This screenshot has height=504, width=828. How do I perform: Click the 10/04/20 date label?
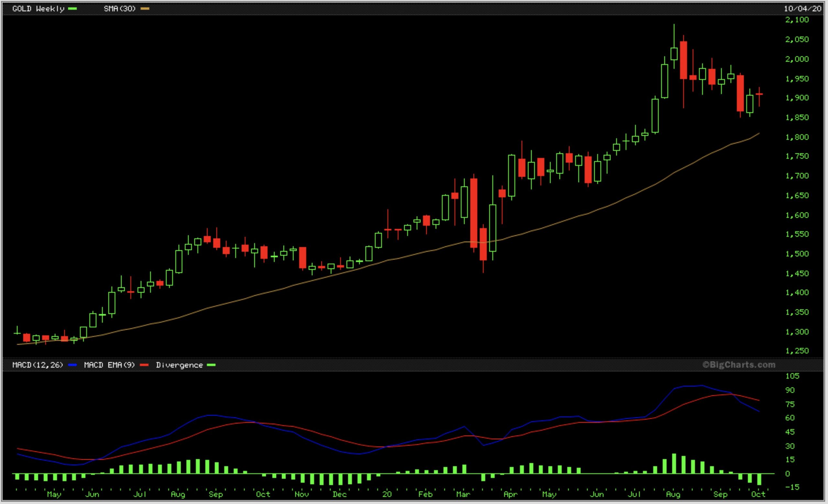point(802,9)
